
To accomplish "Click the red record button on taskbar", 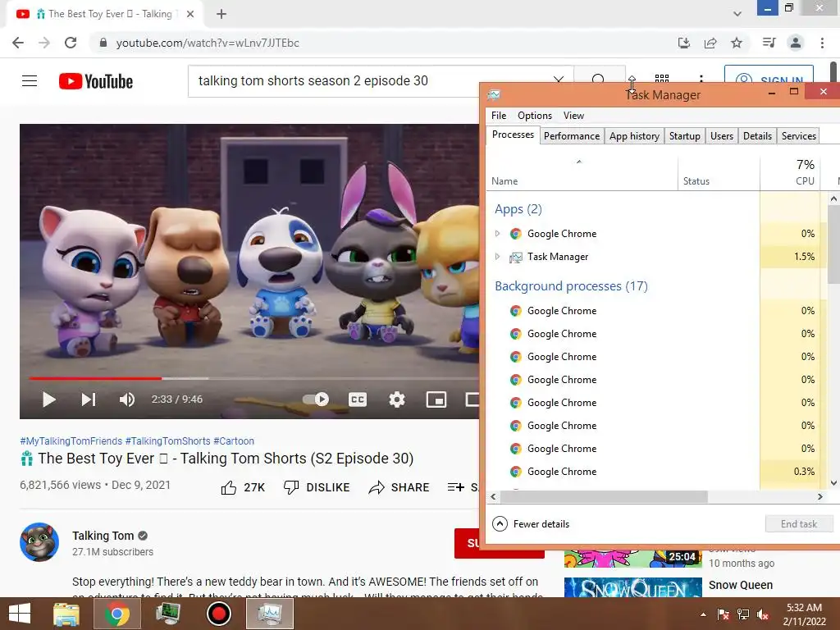I will pyautogui.click(x=218, y=614).
